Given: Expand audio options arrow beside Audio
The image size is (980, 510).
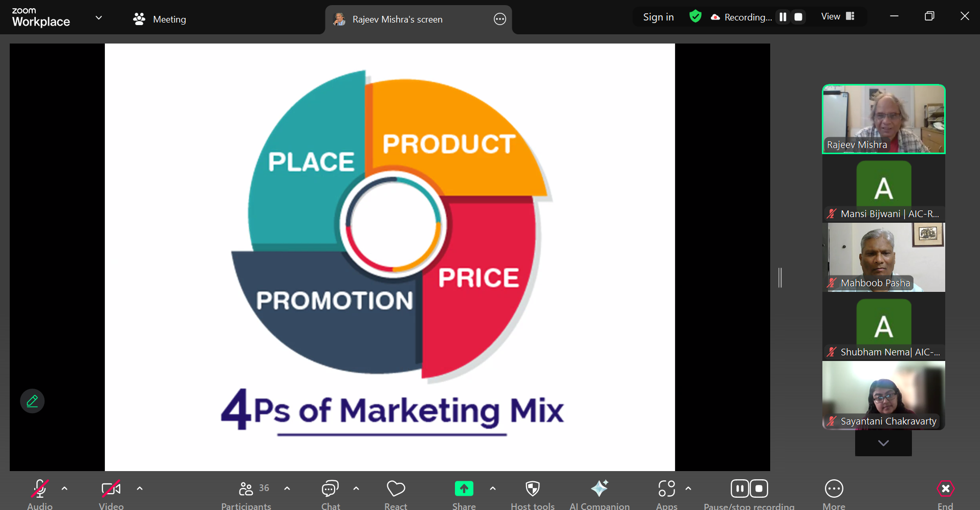Looking at the screenshot, I should pyautogui.click(x=64, y=488).
